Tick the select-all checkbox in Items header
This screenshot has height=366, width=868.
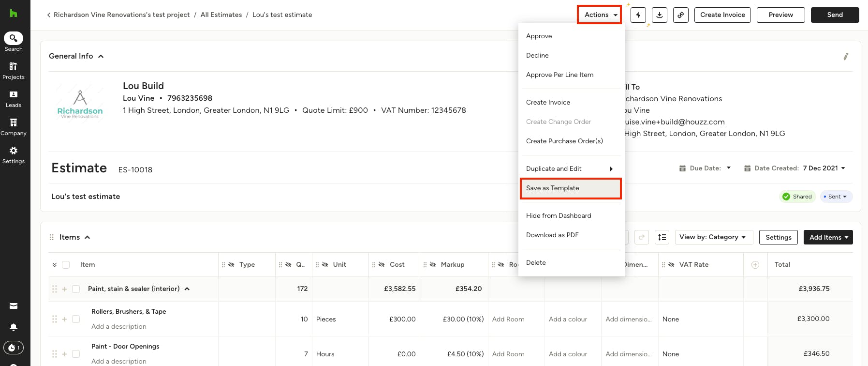66,265
